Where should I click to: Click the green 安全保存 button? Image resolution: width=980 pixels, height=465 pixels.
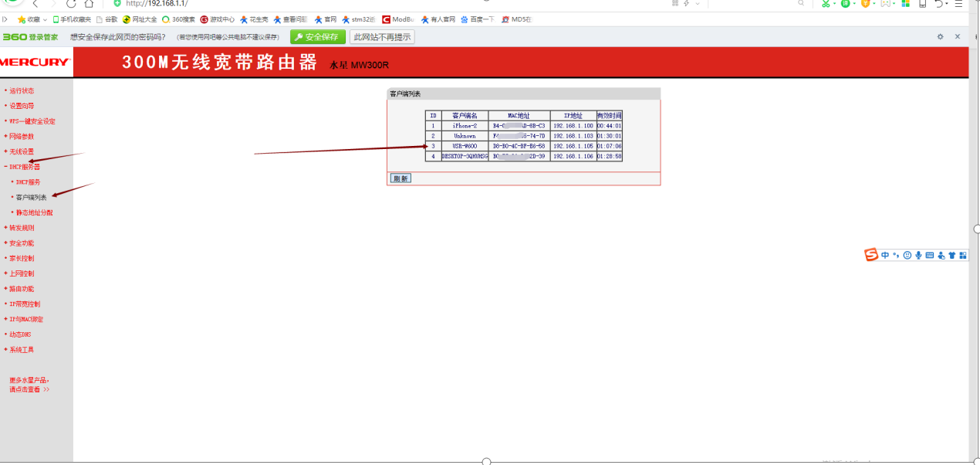click(318, 37)
